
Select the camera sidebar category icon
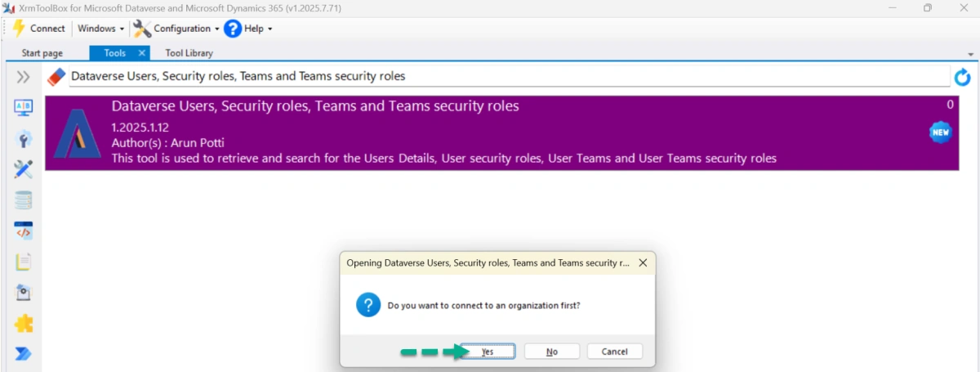coord(23,293)
